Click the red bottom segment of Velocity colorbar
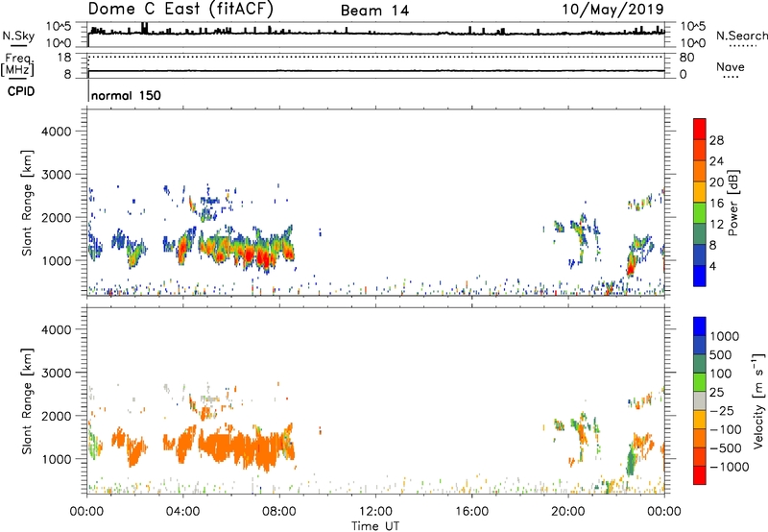 (x=700, y=475)
